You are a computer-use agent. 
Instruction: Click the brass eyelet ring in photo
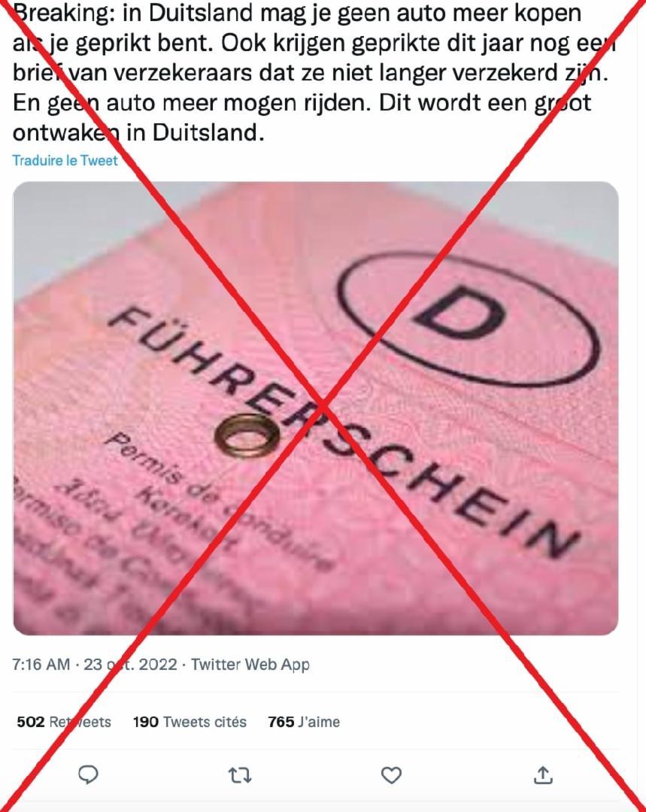[247, 435]
